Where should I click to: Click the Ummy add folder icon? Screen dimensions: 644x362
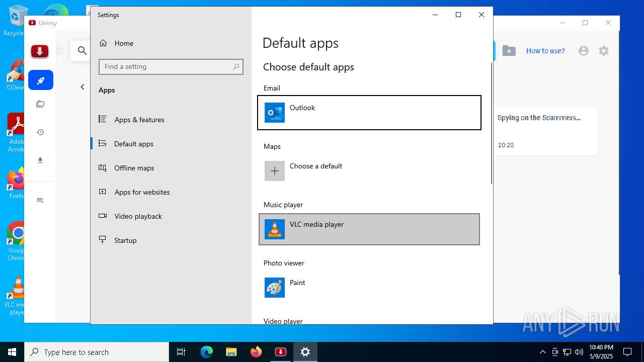point(509,51)
